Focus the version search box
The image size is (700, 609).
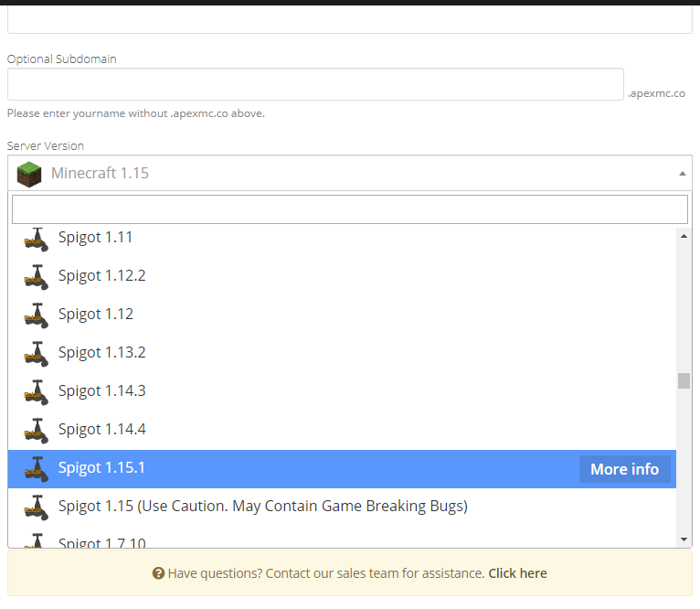[x=349, y=209]
